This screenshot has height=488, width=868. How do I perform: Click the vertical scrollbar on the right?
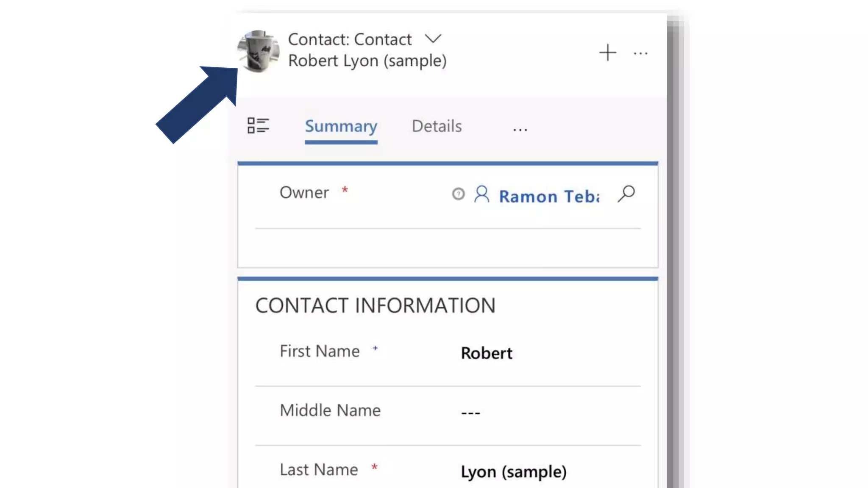(675, 254)
